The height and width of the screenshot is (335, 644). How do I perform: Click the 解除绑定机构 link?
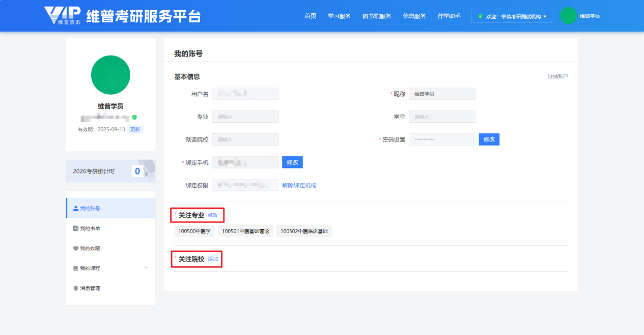click(x=299, y=185)
